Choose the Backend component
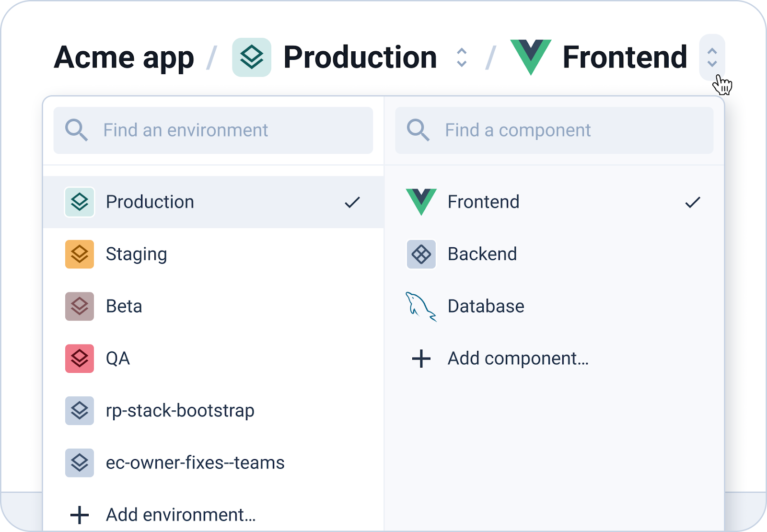This screenshot has width=767, height=532. point(482,254)
